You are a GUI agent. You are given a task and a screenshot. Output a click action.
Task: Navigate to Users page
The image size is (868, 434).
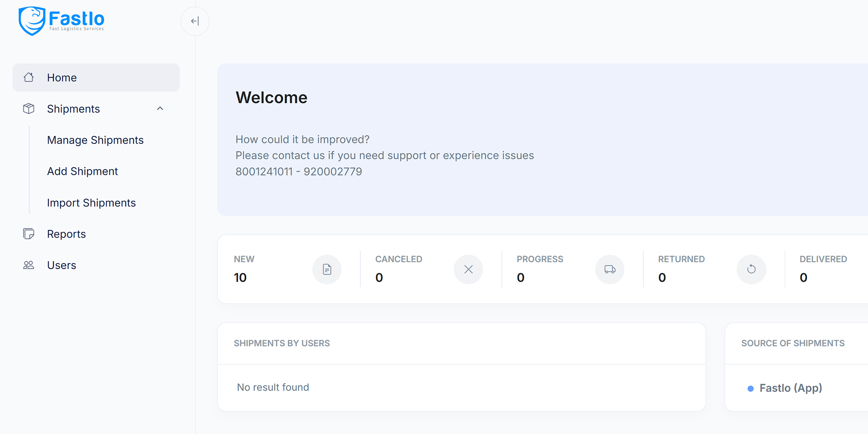tap(62, 265)
